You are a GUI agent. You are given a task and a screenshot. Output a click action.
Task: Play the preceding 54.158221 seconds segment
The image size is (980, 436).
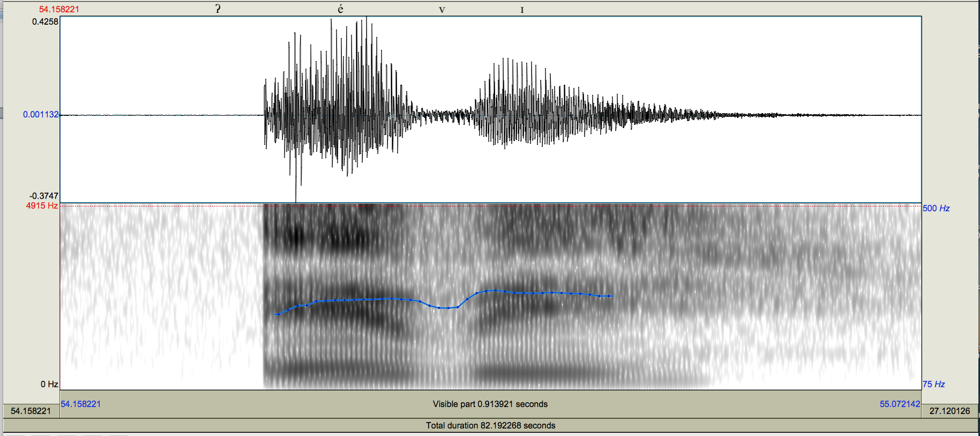(31, 411)
